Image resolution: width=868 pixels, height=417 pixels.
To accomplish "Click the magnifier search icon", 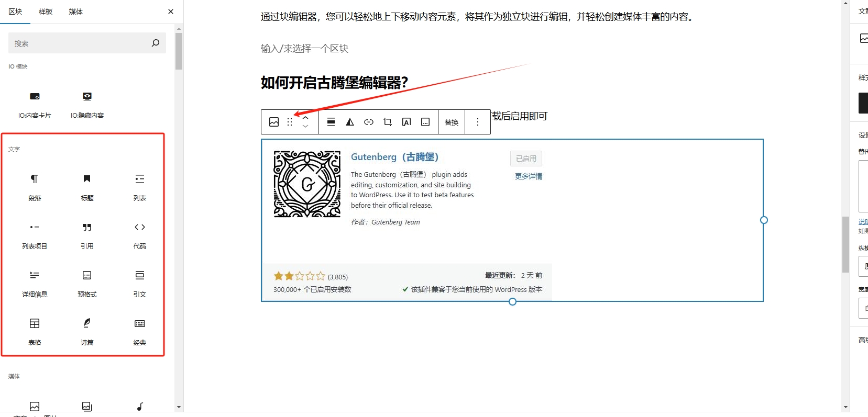I will coord(156,43).
